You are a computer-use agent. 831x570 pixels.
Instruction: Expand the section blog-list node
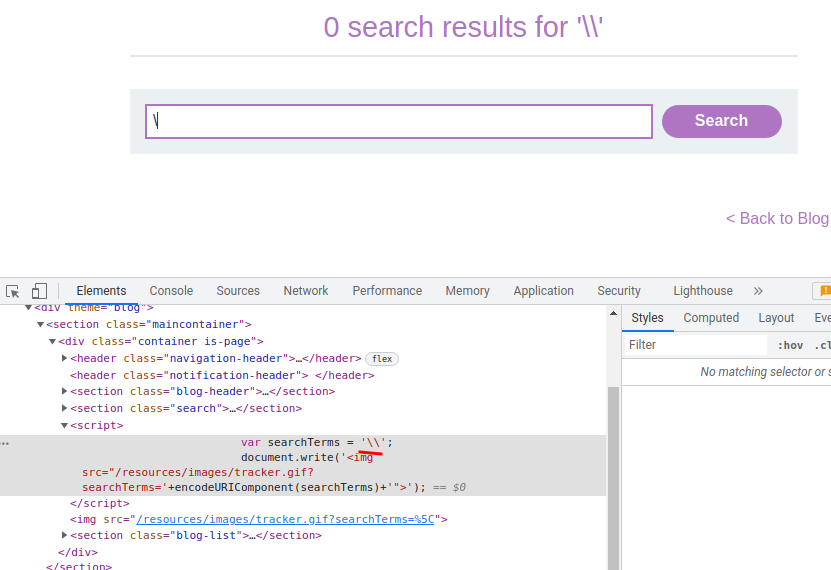coord(64,535)
